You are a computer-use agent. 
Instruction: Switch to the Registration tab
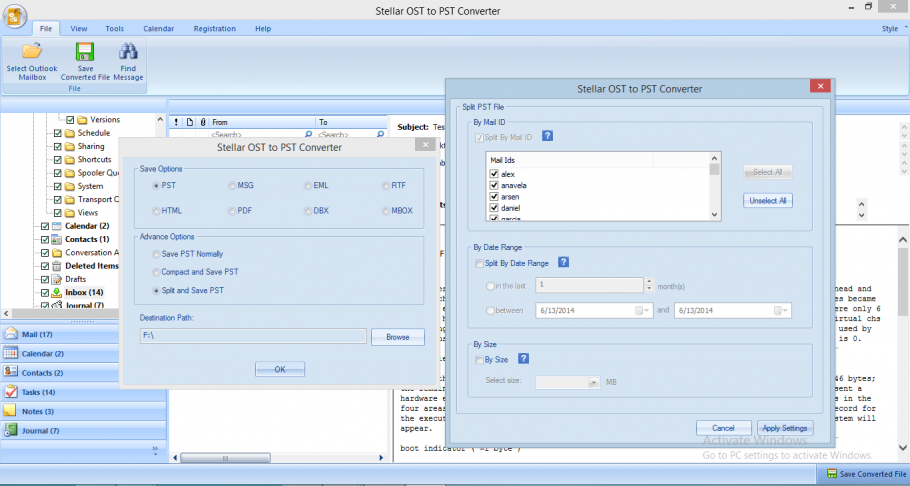(x=214, y=29)
